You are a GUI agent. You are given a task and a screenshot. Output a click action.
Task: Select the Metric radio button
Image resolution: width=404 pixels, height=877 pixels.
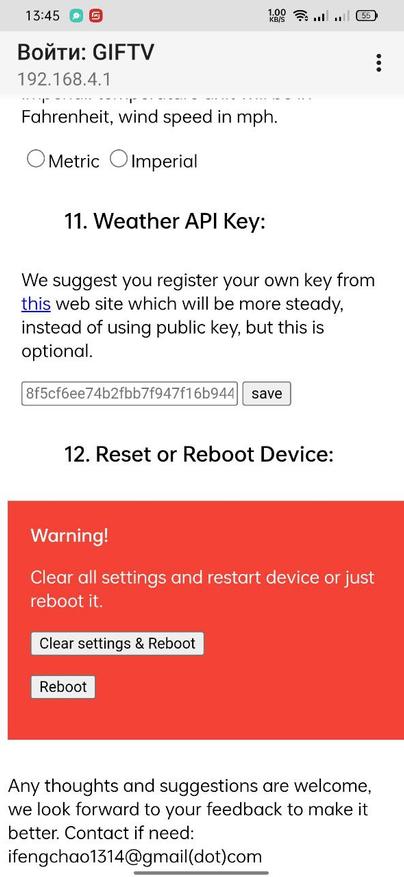point(36,160)
